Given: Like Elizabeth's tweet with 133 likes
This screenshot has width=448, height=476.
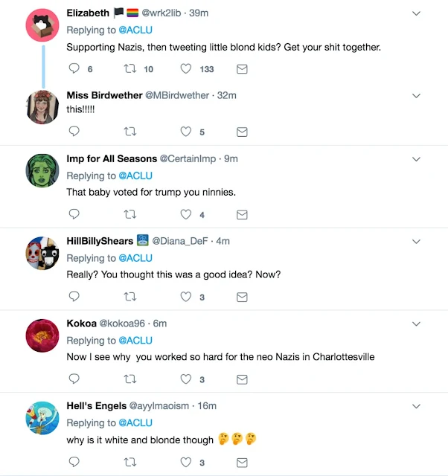Looking at the screenshot, I should coord(187,68).
